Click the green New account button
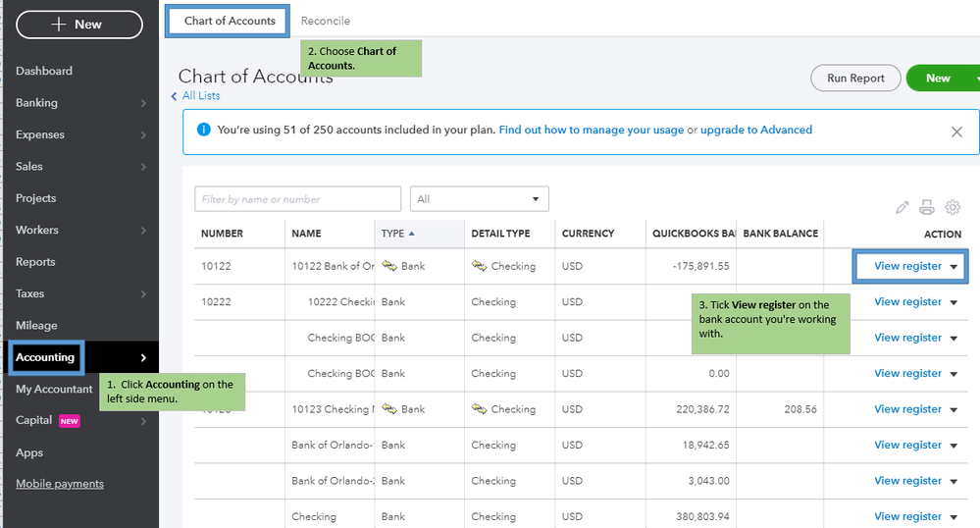Screen dimensions: 980x528 point(937,79)
